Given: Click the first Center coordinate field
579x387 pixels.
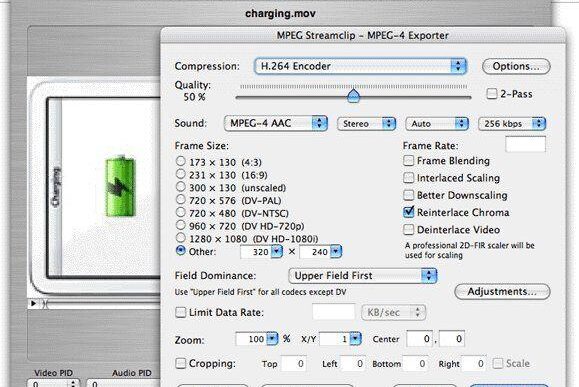Looking at the screenshot, I should pos(419,339).
